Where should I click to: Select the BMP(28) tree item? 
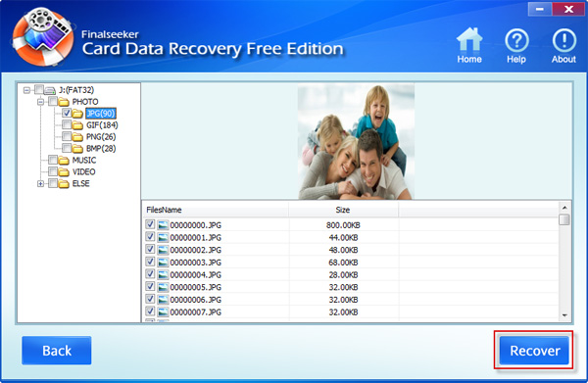[101, 149]
